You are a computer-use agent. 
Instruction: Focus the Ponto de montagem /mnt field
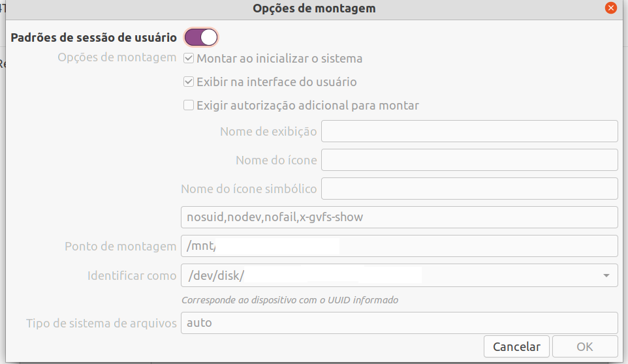[x=400, y=246]
